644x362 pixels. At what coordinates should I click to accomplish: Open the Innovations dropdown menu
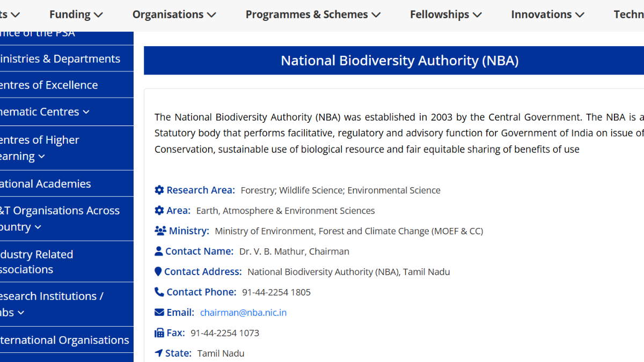point(547,15)
